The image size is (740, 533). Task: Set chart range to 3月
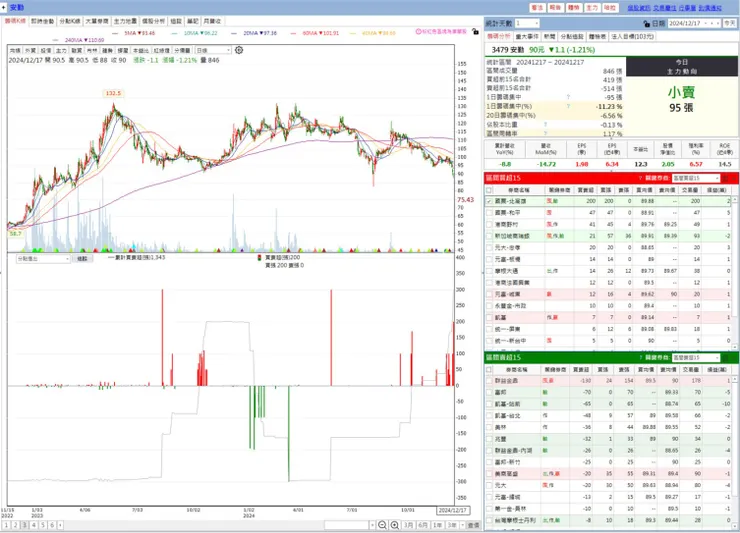pyautogui.click(x=409, y=525)
